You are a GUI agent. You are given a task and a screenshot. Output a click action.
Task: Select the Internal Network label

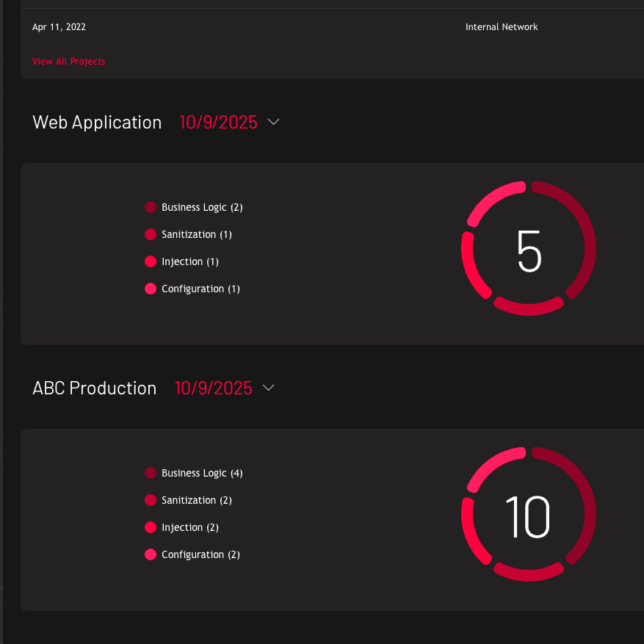[x=502, y=26]
